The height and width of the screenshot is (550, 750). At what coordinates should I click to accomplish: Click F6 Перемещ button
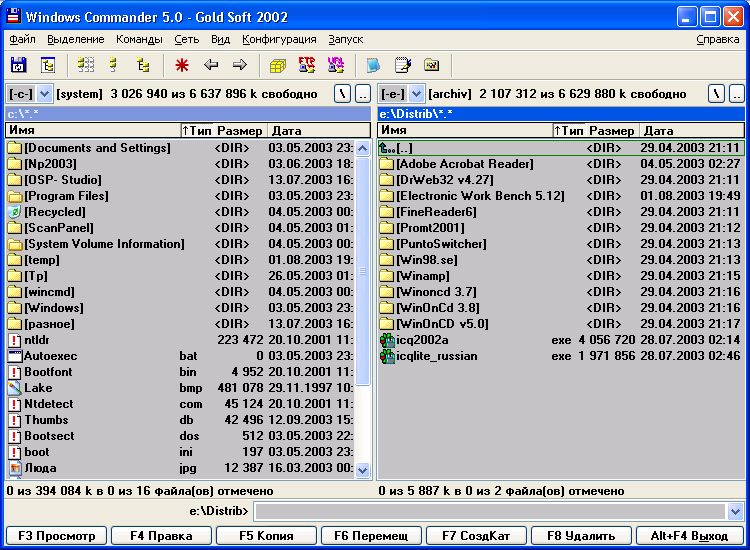371,536
